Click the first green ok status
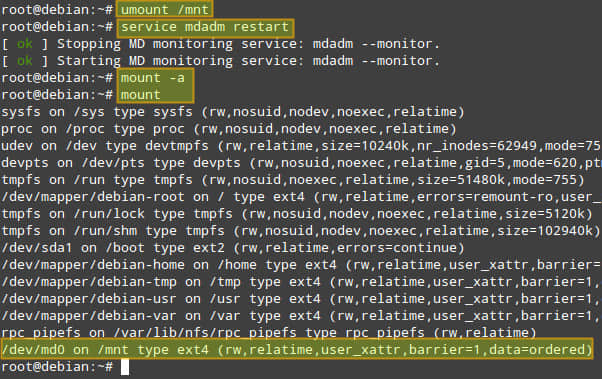The image size is (602, 379). [25, 44]
